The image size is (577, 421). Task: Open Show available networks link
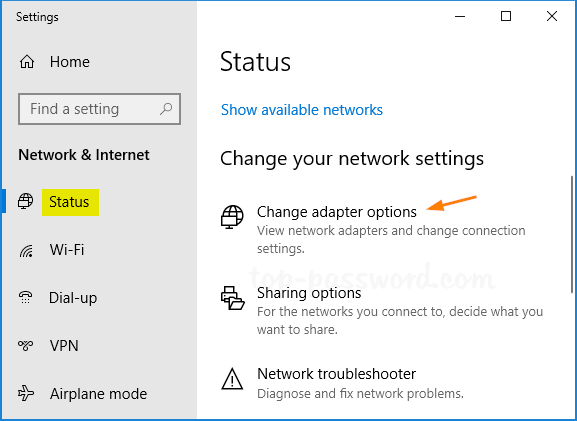pyautogui.click(x=302, y=110)
